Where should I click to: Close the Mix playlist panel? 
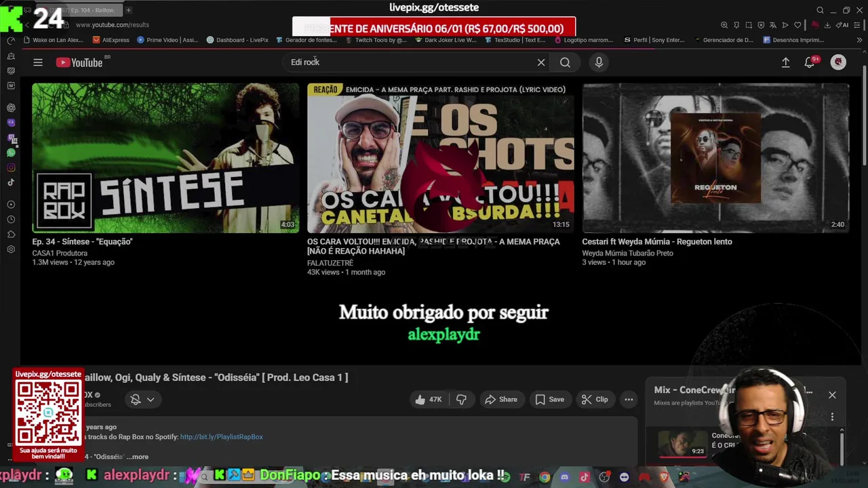pyautogui.click(x=832, y=395)
